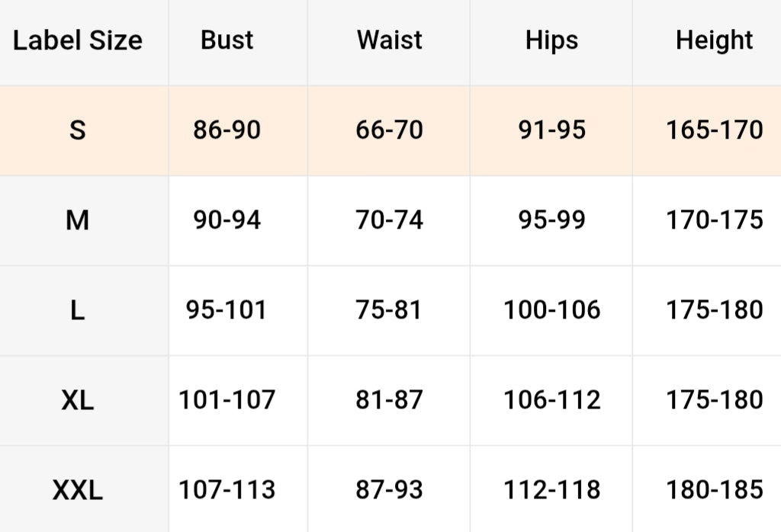Select the 180-185 height cell
Viewport: 781px width, 532px height.
coord(714,490)
